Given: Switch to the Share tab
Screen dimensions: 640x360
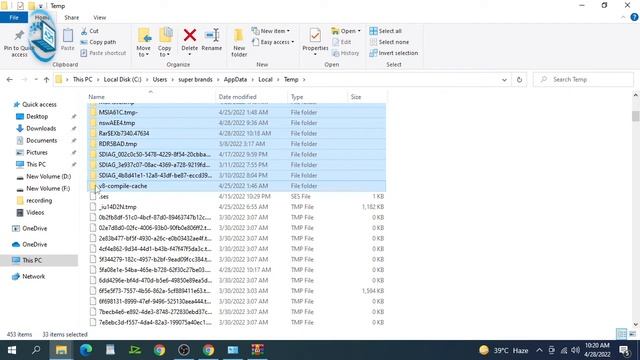Looking at the screenshot, I should [71, 18].
